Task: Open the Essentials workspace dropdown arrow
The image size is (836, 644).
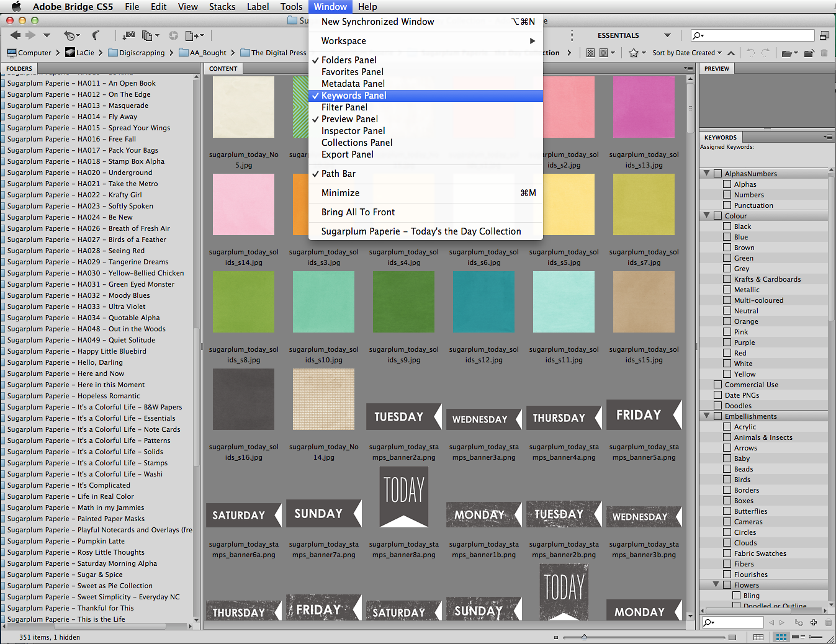Action: pyautogui.click(x=667, y=35)
